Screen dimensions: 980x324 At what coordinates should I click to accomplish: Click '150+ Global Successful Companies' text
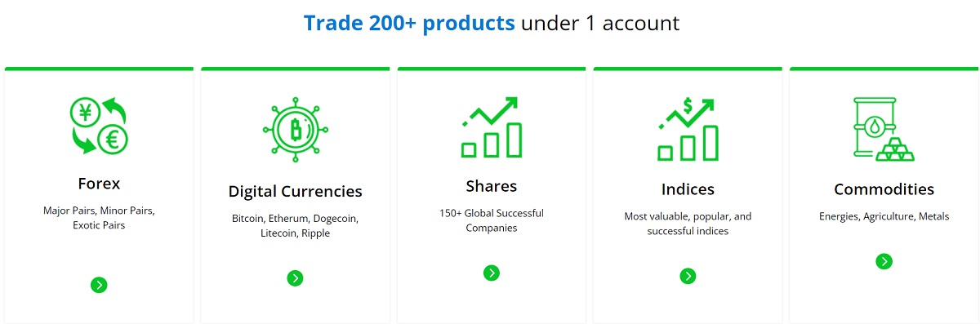click(491, 220)
